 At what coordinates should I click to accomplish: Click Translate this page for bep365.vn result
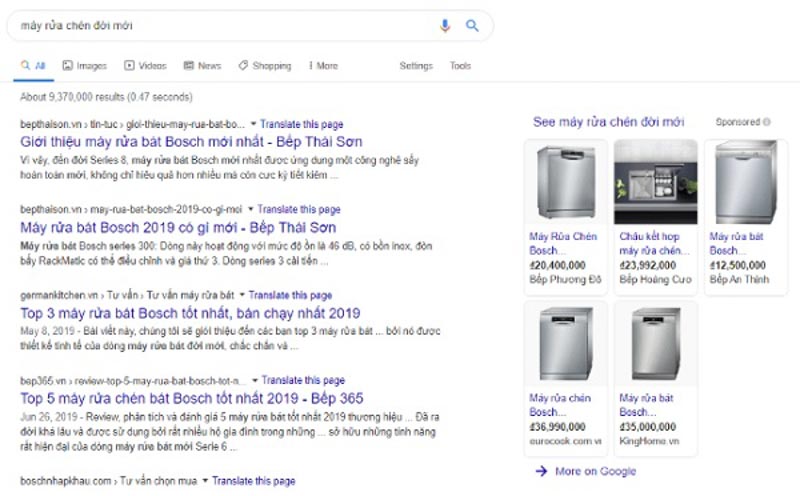304,380
